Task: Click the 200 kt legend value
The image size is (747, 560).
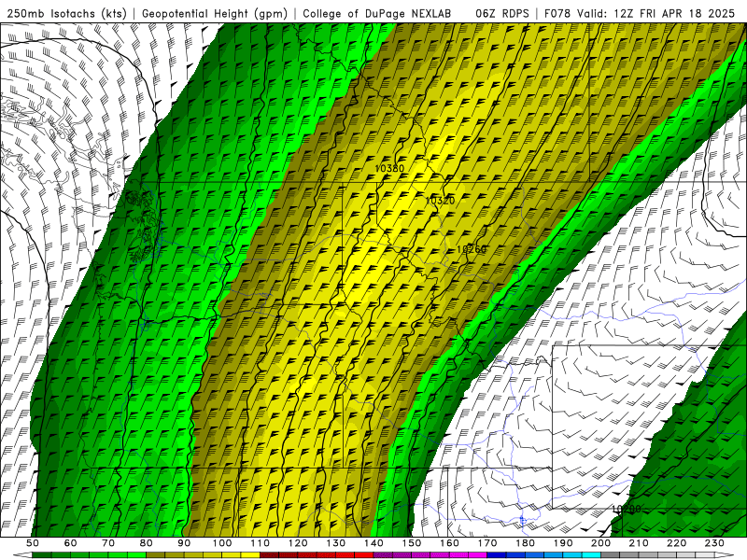Action: click(x=601, y=543)
